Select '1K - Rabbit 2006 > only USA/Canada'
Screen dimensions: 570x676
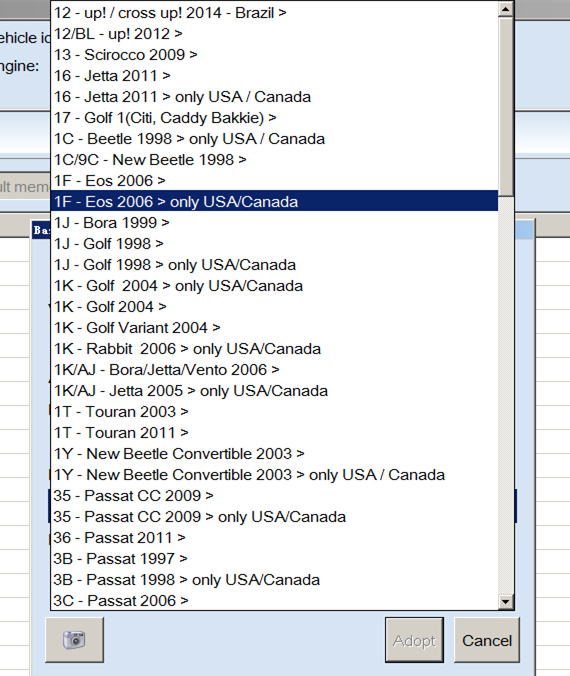click(x=274, y=349)
